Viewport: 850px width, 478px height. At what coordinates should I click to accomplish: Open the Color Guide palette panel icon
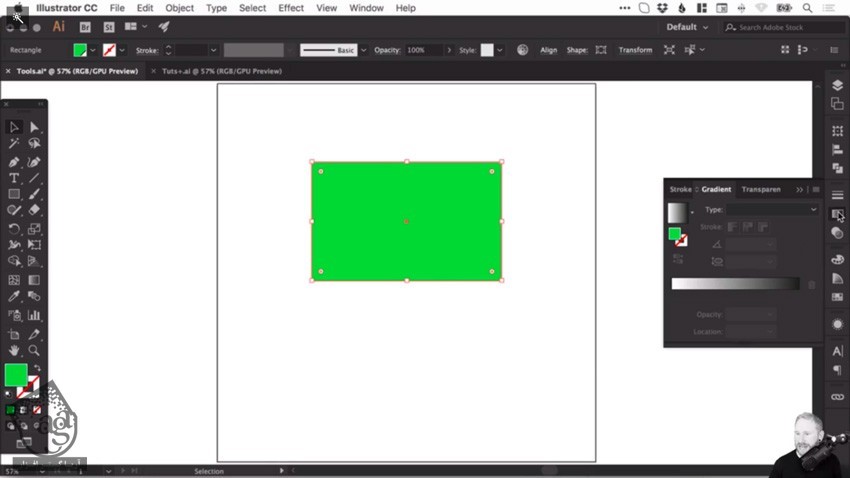click(x=837, y=279)
